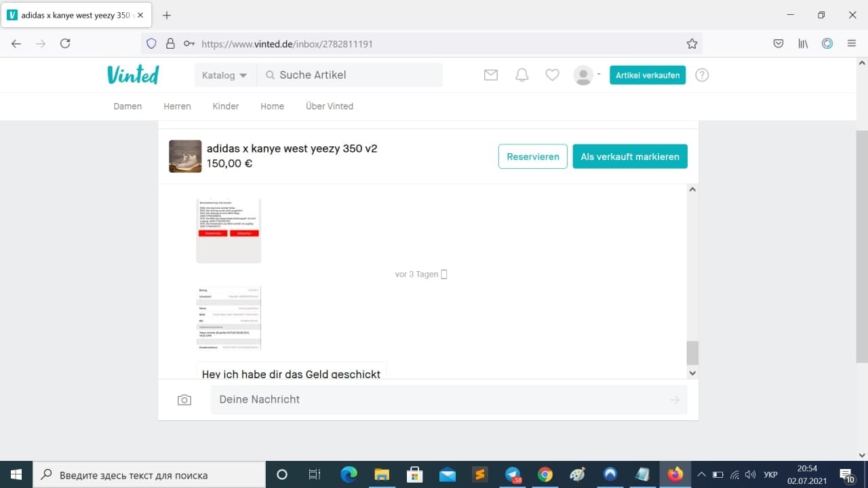Click the 'vor 3 Tagen' timestamp

click(416, 274)
